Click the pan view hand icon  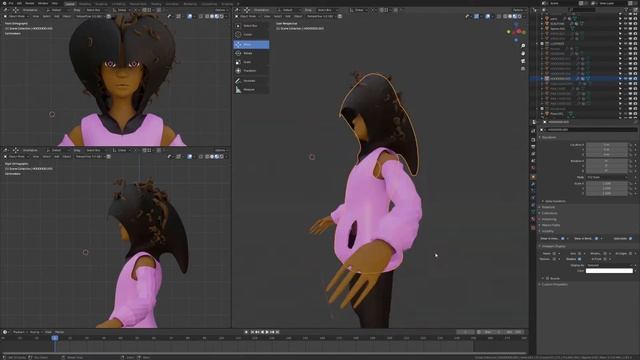(x=523, y=53)
